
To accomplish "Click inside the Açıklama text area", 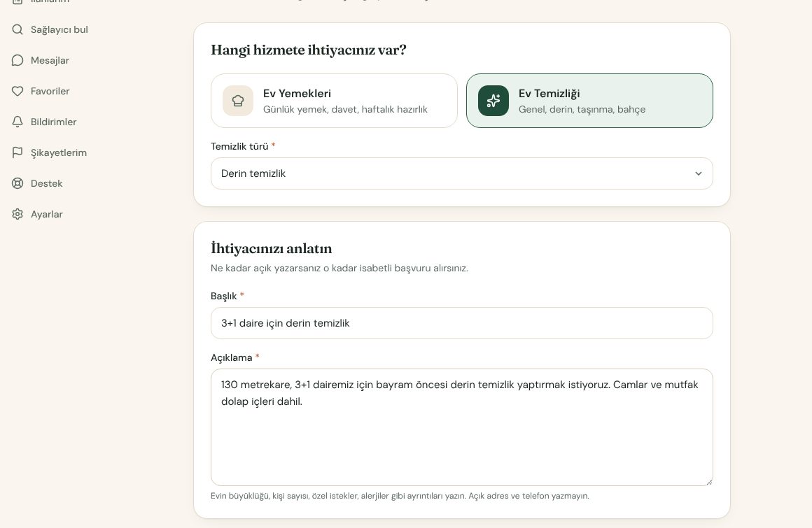I will 461,427.
